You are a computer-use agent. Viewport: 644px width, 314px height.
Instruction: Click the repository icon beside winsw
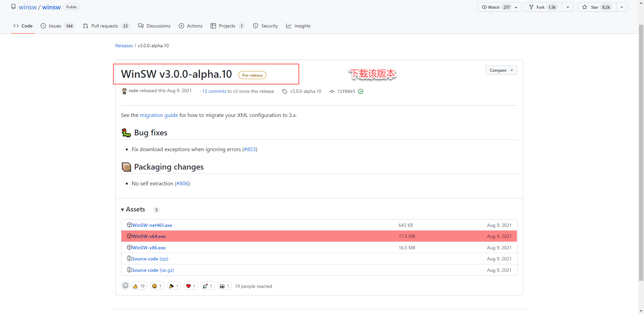click(13, 7)
